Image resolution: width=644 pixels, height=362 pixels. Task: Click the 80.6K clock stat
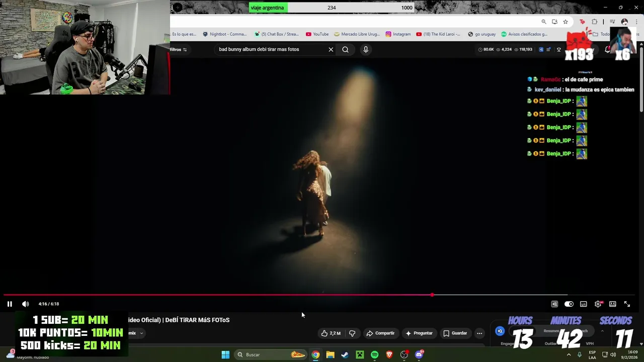click(486, 49)
